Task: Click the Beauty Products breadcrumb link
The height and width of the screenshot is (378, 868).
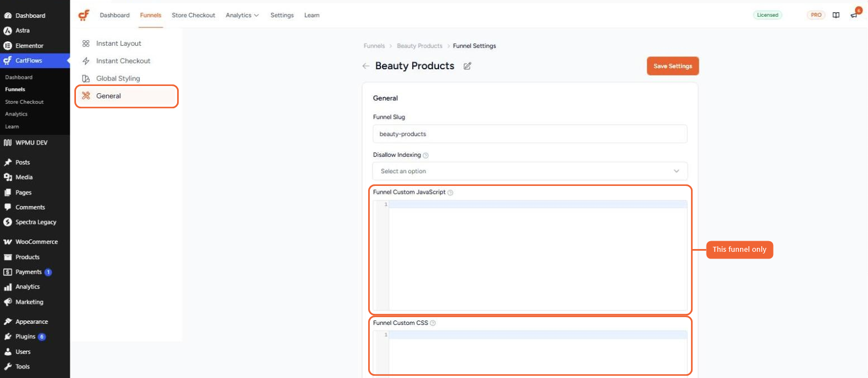Action: coord(419,46)
